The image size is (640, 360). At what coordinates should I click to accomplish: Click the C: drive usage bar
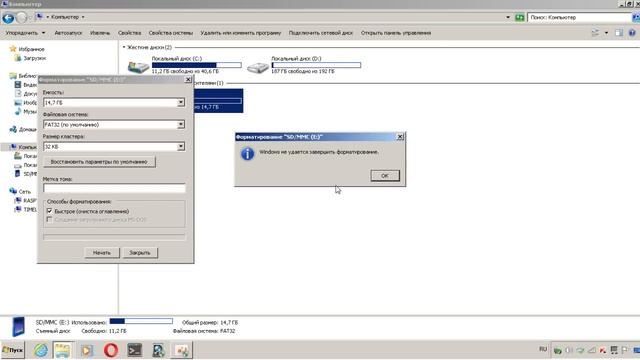point(196,65)
